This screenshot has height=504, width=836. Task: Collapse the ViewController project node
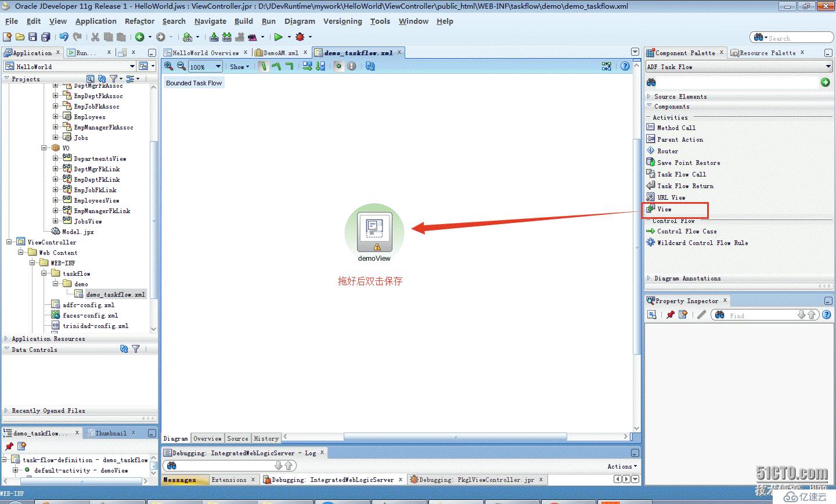(10, 242)
